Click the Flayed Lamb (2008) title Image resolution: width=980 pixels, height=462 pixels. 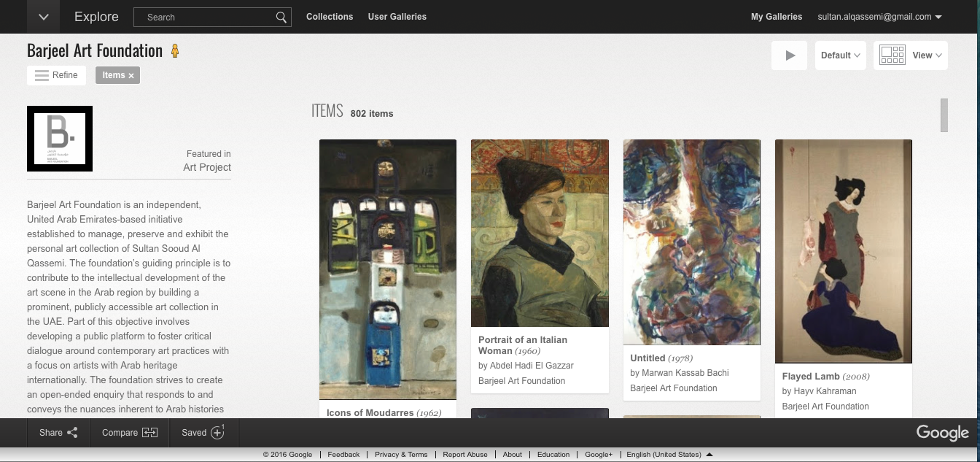825,377
